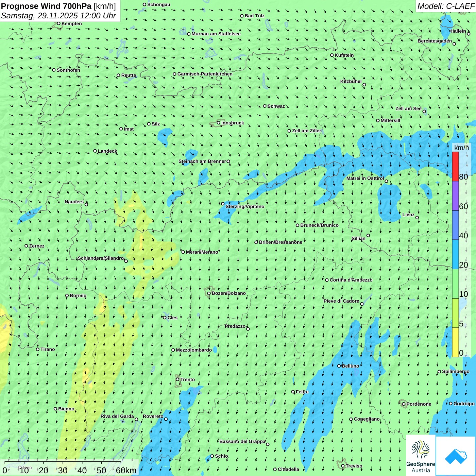Viewport: 476px width, 476px height.
Task: Click the 'Bad Tölz' label
Action: 255,16
